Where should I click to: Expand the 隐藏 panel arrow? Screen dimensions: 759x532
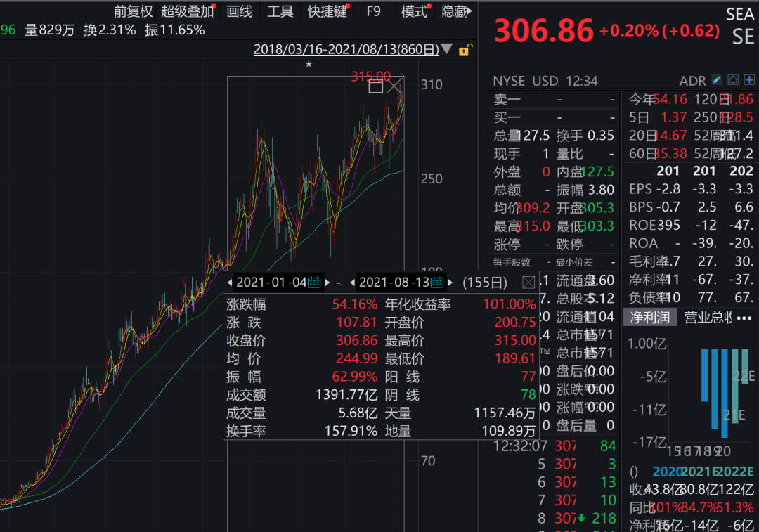point(469,11)
